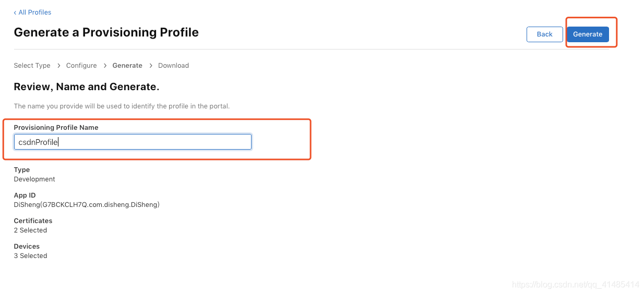Select the Download breadcrumb step

[x=173, y=66]
